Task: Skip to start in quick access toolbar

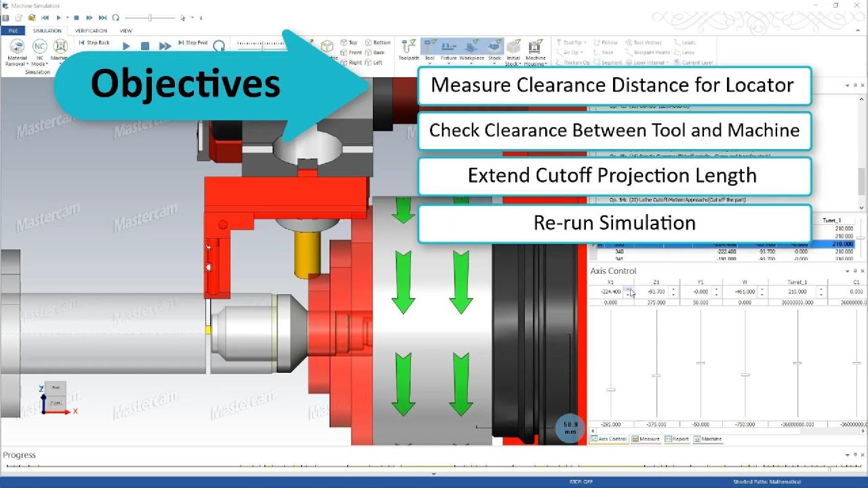Action: pyautogui.click(x=45, y=18)
